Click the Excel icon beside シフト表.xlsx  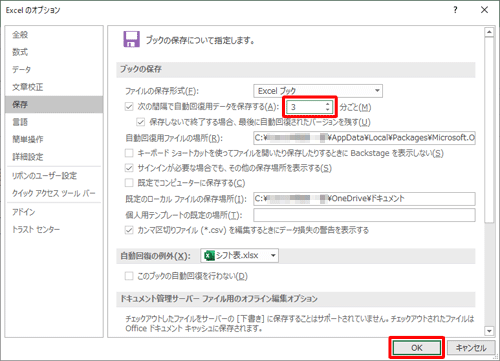click(209, 256)
